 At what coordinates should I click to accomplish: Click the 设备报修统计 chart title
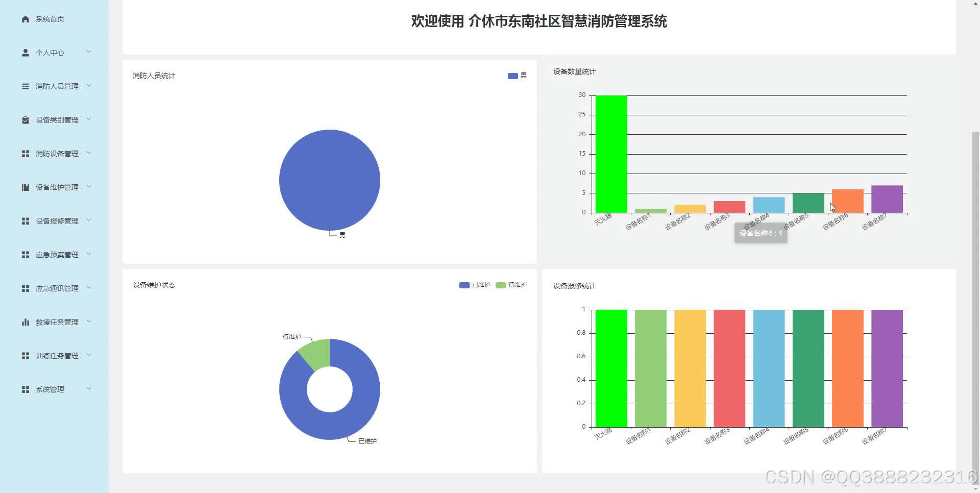[575, 286]
